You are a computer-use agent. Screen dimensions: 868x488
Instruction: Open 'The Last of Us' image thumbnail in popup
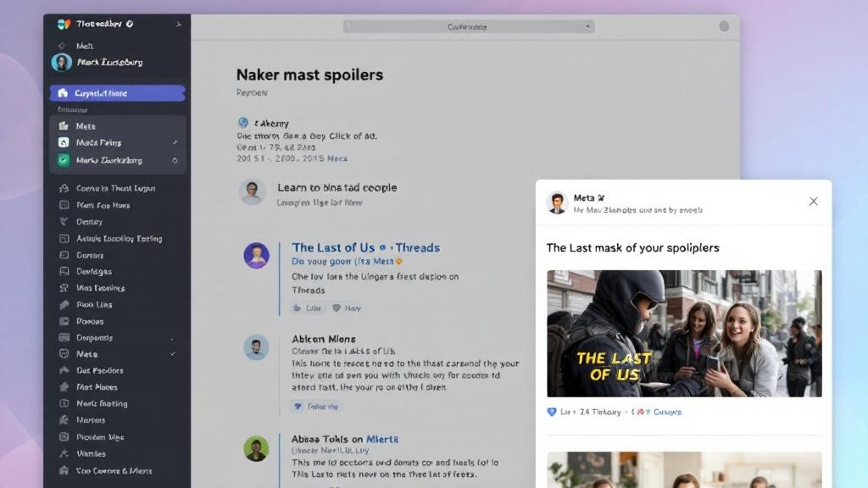[x=684, y=334]
